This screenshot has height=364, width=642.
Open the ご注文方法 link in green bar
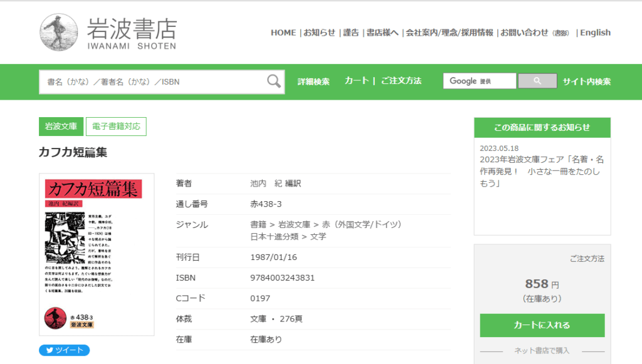click(x=401, y=81)
